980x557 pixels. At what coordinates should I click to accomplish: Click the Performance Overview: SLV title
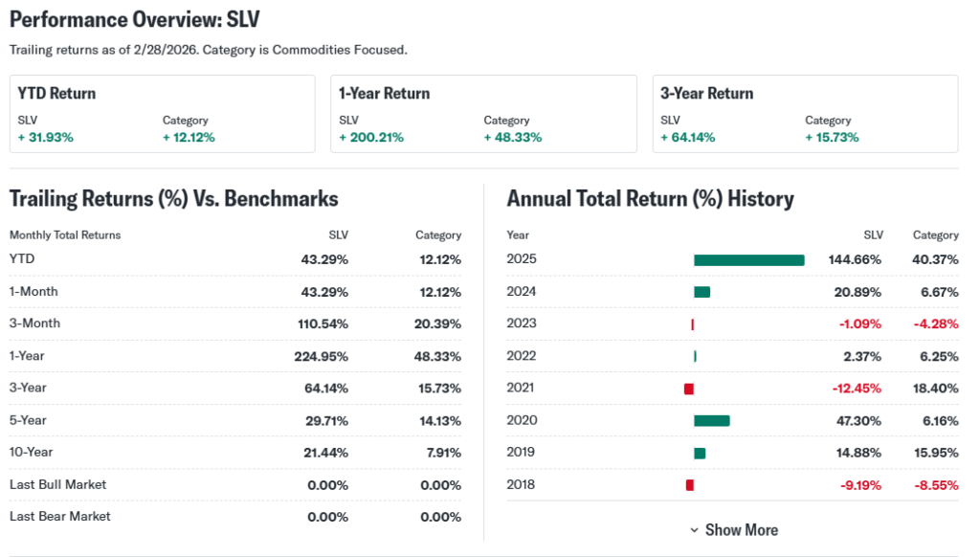[x=134, y=20]
